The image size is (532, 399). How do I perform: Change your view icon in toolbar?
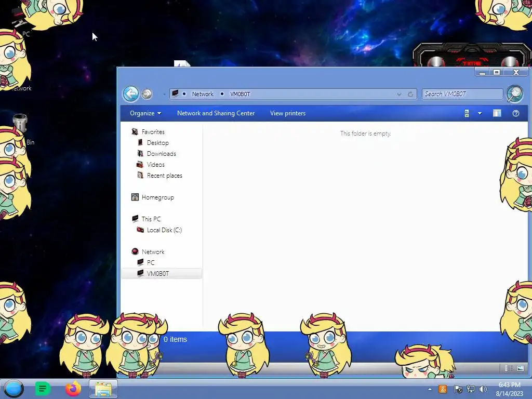(x=467, y=113)
